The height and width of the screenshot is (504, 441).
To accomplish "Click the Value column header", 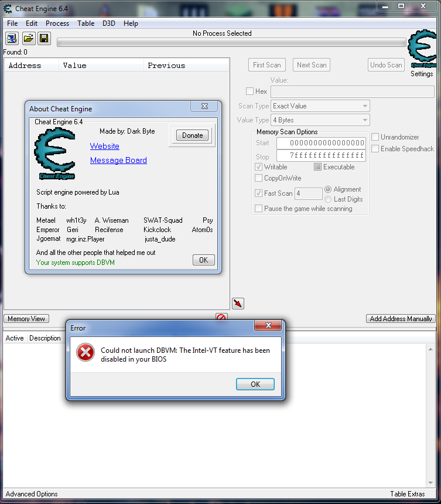I will pos(101,66).
